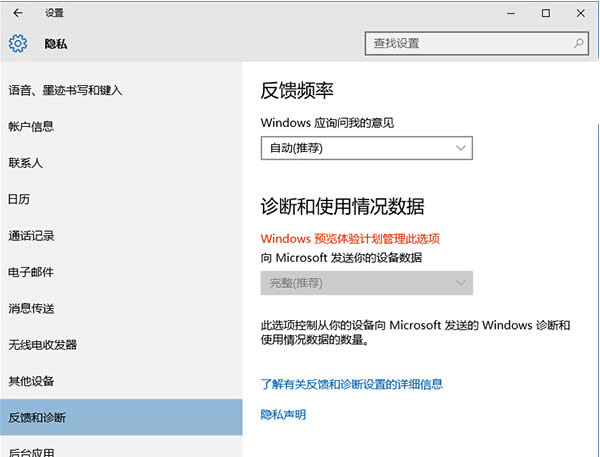Select 语音、墨迹书写和键入 in sidebar

[65, 90]
